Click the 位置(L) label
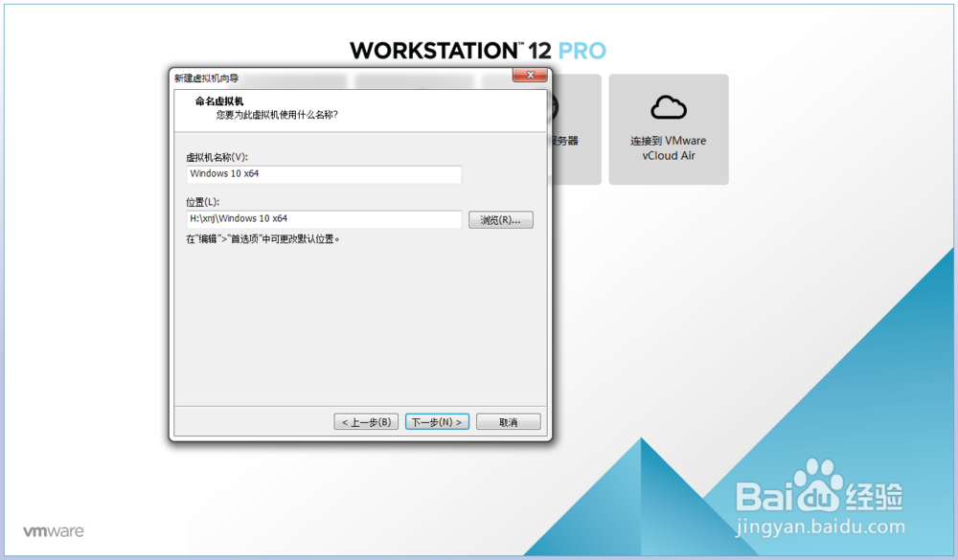The image size is (958, 560). tap(203, 202)
